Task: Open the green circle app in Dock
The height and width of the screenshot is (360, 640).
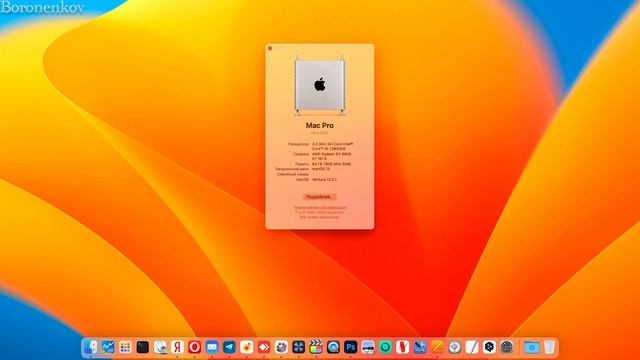Action: point(385,347)
